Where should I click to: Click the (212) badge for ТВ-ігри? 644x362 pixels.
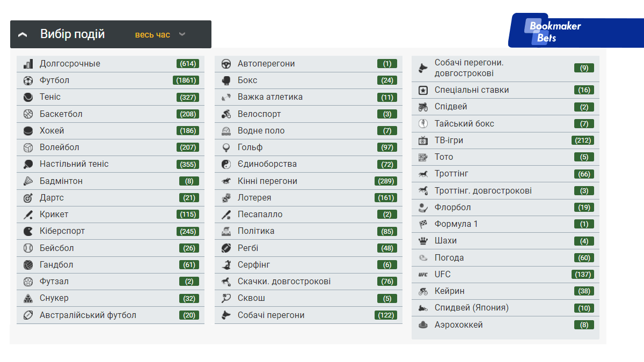tap(583, 141)
